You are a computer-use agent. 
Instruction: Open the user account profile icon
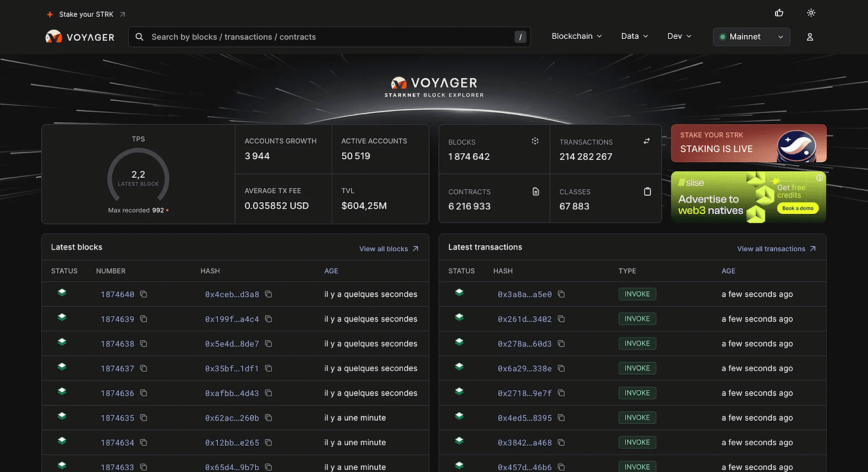pos(810,36)
